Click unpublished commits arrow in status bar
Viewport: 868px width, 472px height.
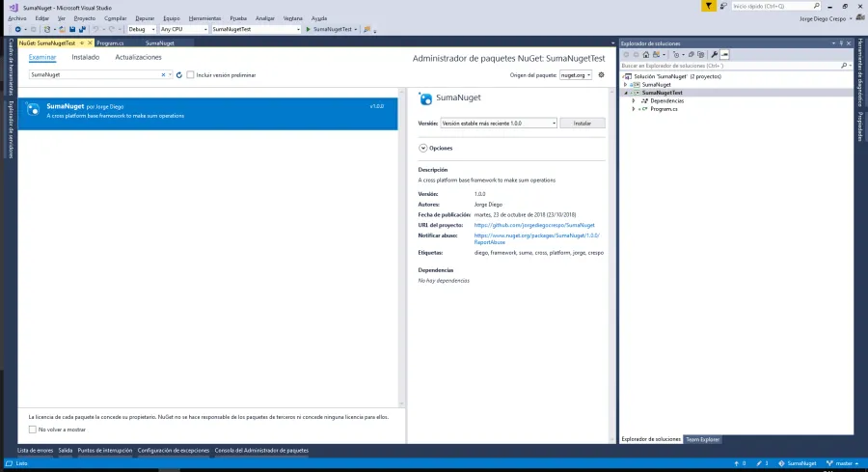point(736,463)
